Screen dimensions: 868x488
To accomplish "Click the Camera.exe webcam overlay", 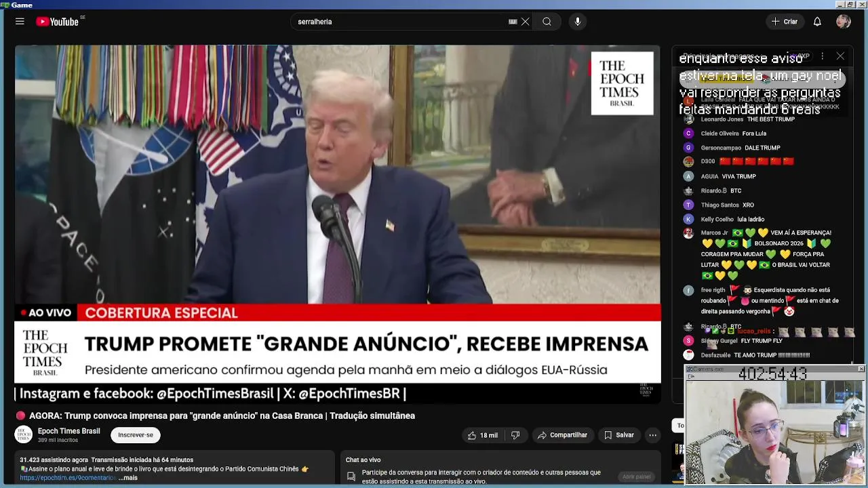I will [x=775, y=425].
